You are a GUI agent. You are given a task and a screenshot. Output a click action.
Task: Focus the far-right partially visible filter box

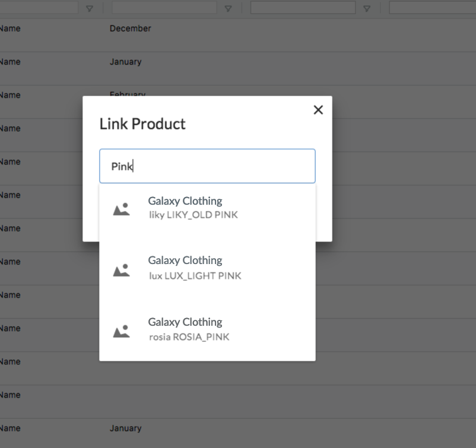click(432, 8)
